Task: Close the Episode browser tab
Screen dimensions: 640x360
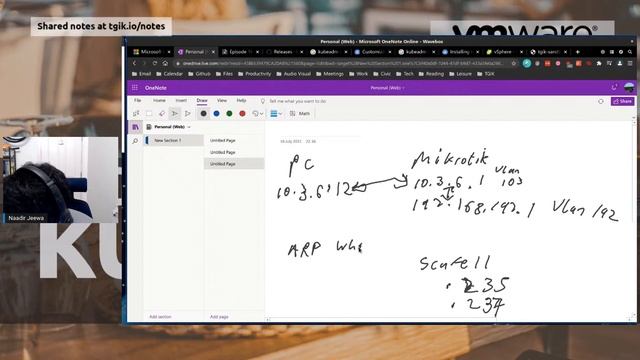Action: point(257,52)
